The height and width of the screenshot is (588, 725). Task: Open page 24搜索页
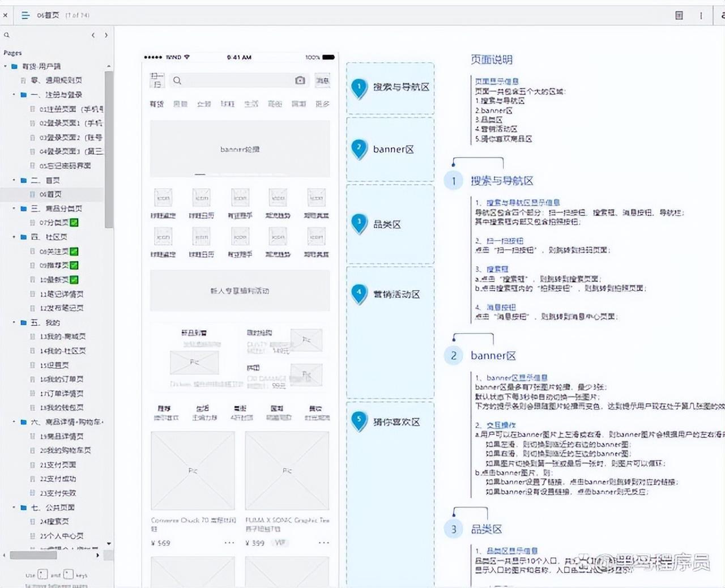pos(54,522)
